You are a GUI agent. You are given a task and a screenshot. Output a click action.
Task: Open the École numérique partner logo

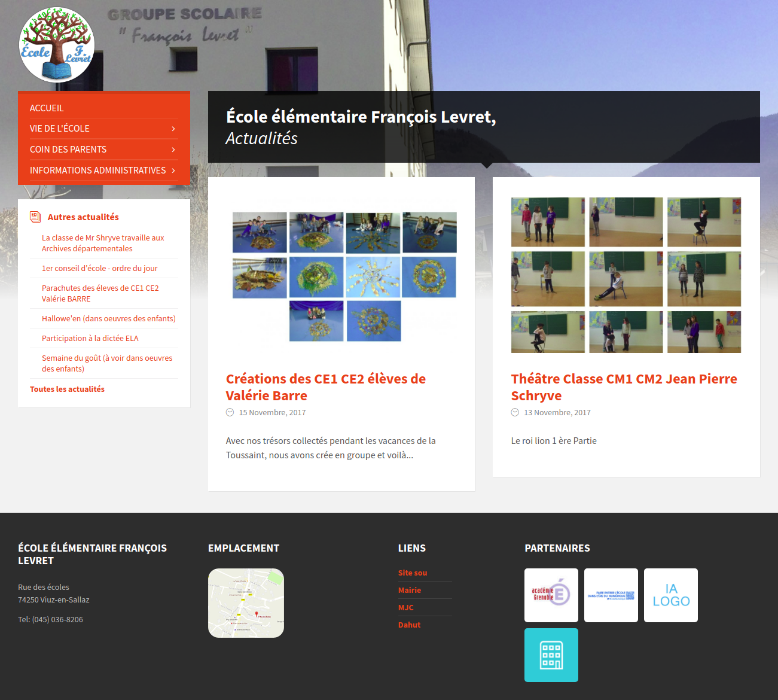(x=611, y=595)
